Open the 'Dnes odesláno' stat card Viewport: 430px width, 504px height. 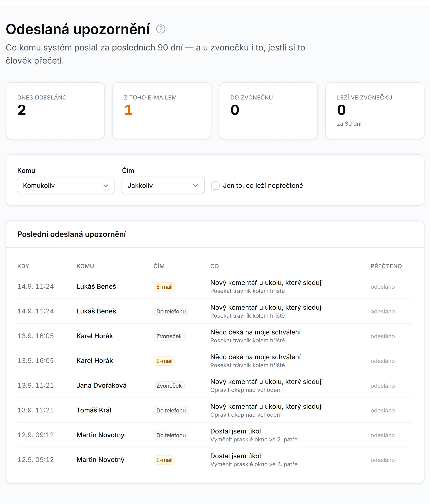(55, 111)
